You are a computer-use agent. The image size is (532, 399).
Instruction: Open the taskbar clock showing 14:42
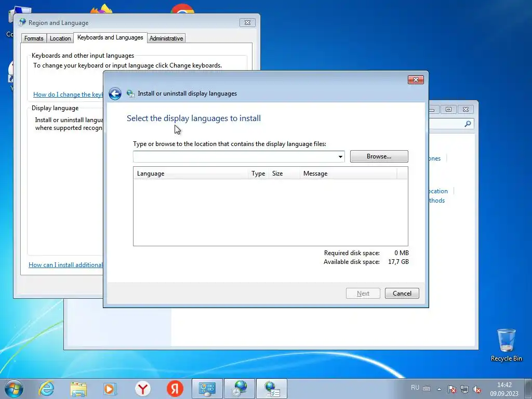pos(504,389)
